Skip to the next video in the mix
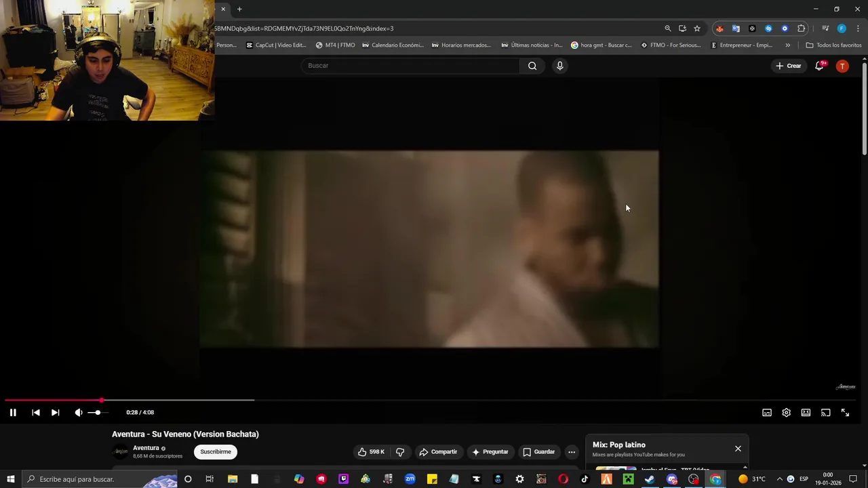This screenshot has width=868, height=488. pyautogui.click(x=55, y=412)
